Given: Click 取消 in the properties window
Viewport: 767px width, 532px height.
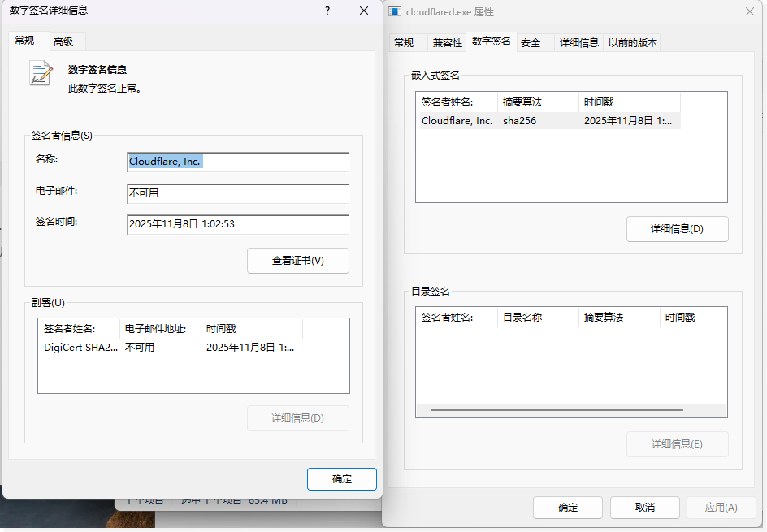Looking at the screenshot, I should pyautogui.click(x=644, y=508).
